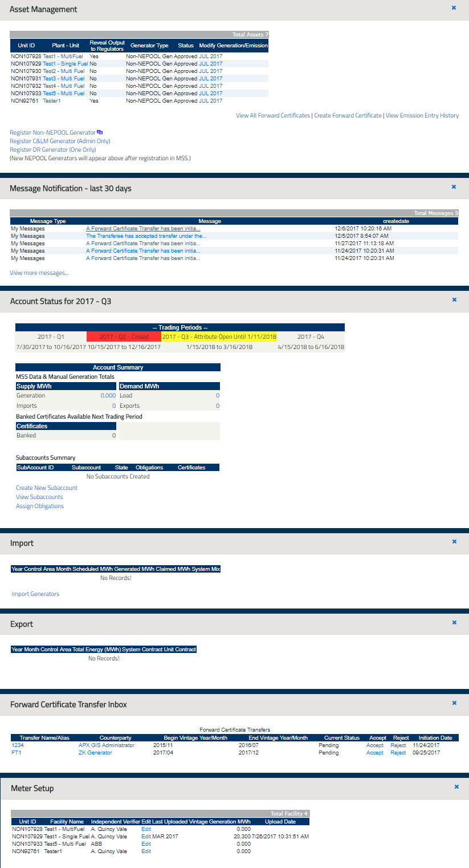
Task: Accept the 1234 forward certificate transfer
Action: coord(374,745)
